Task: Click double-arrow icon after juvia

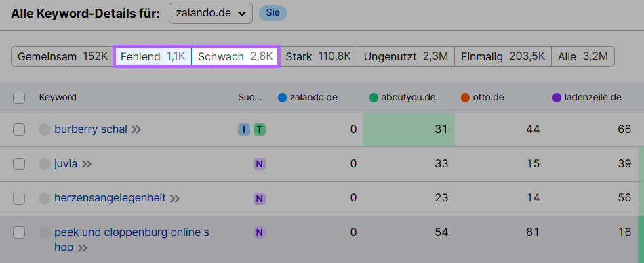Action: click(86, 164)
